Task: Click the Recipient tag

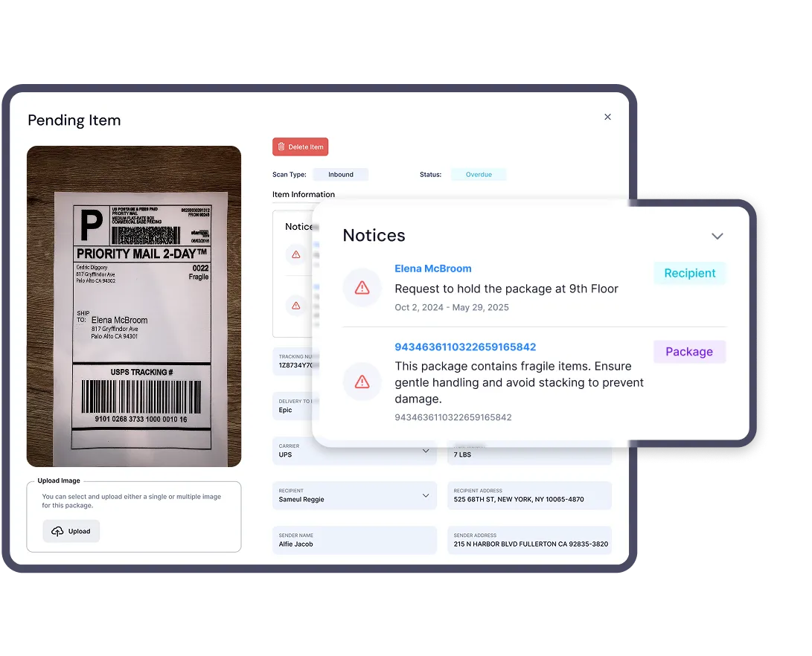Action: (690, 273)
